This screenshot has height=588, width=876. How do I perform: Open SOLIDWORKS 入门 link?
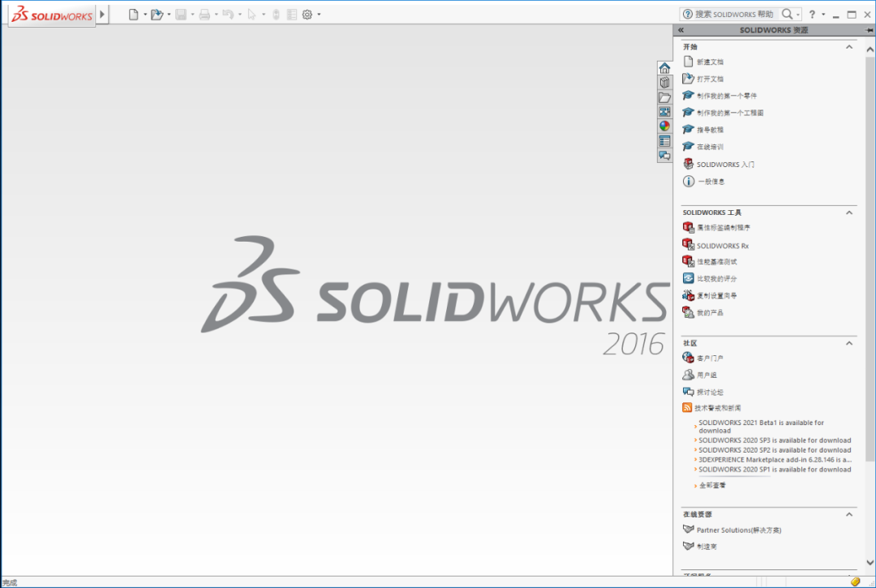click(725, 165)
